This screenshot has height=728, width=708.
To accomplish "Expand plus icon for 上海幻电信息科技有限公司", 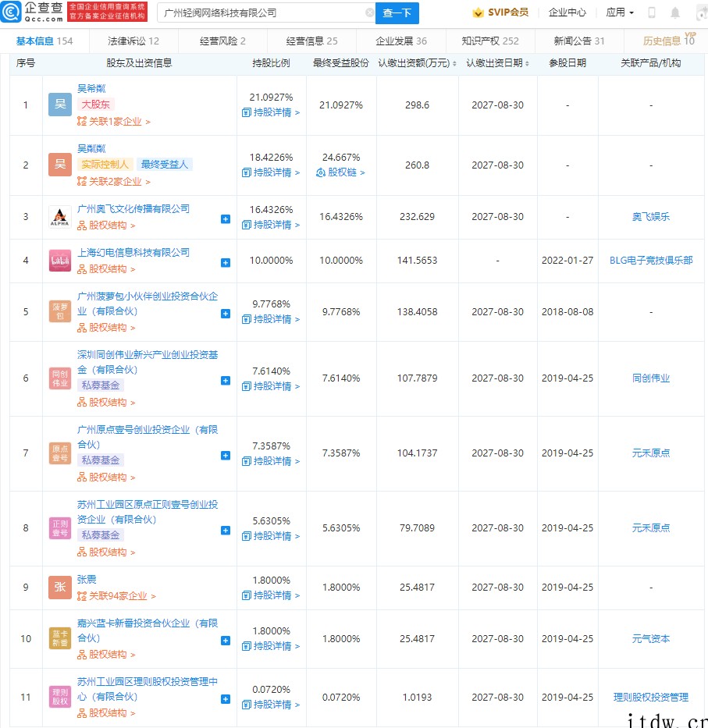I will point(226,263).
